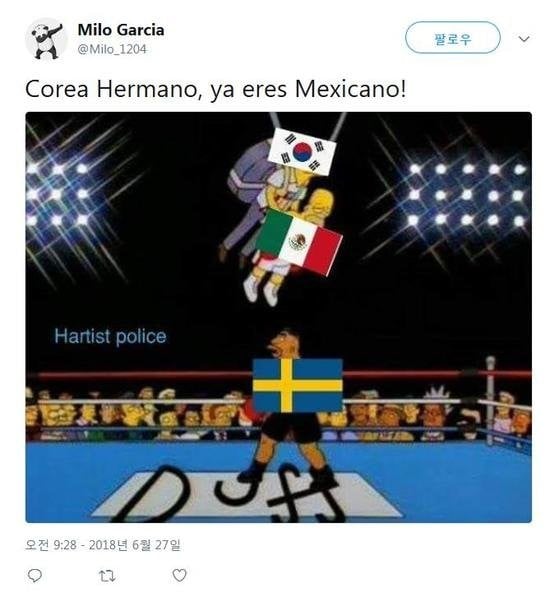Viewport: 559px width, 597px height.
Task: Open the @Milo_1204 handle link
Action: tap(112, 49)
